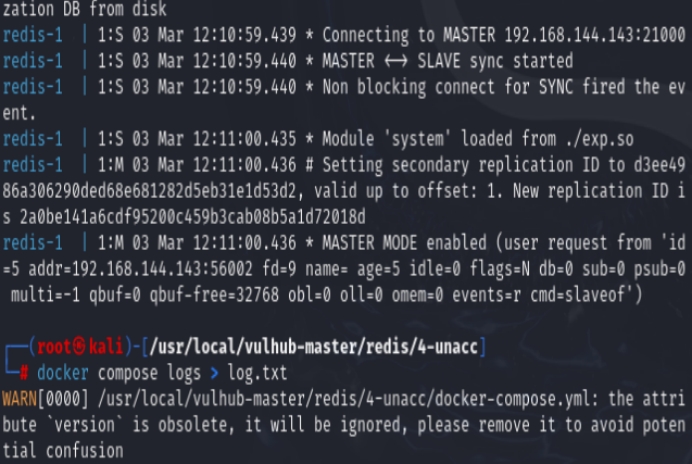Click the root username in the prompt
Screen dimensions: 692x464
(52, 348)
